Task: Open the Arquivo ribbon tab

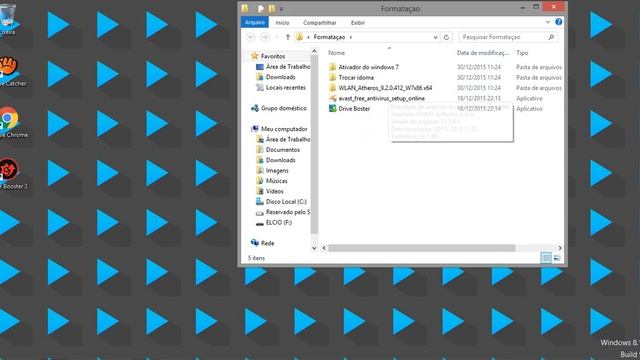Action: tap(255, 22)
